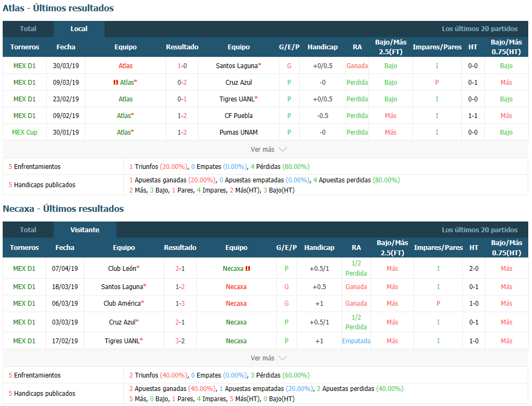Click the date 23/02/19
The width and height of the screenshot is (532, 406).
[x=66, y=99]
